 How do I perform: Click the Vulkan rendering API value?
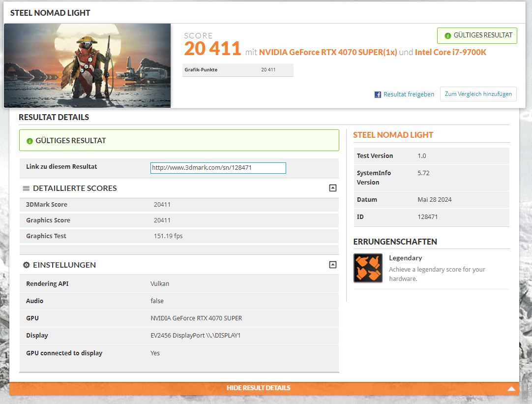pyautogui.click(x=159, y=284)
